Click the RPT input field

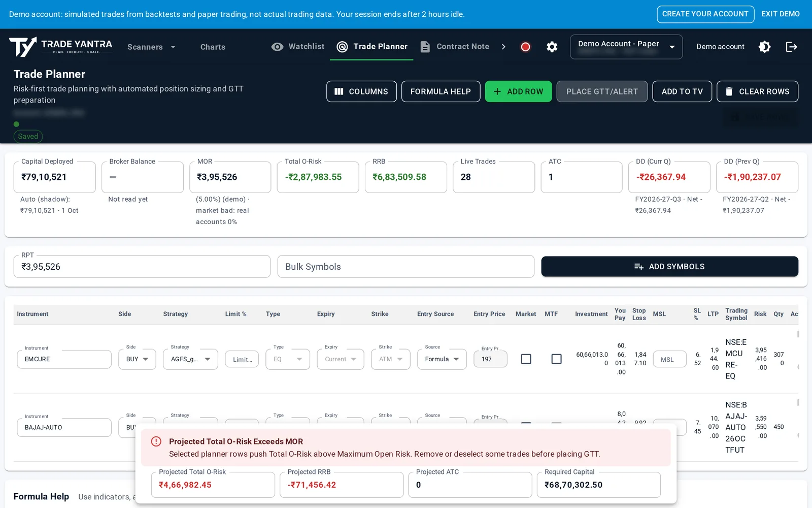(x=142, y=267)
